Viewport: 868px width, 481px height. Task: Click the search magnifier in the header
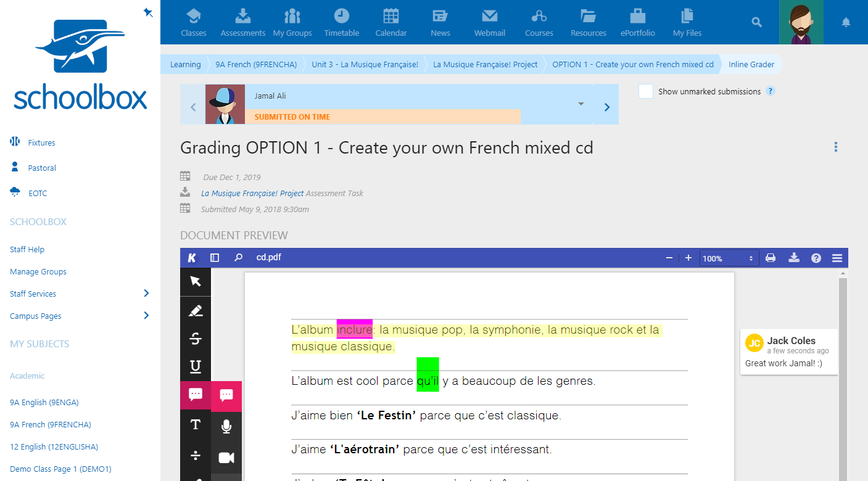757,22
